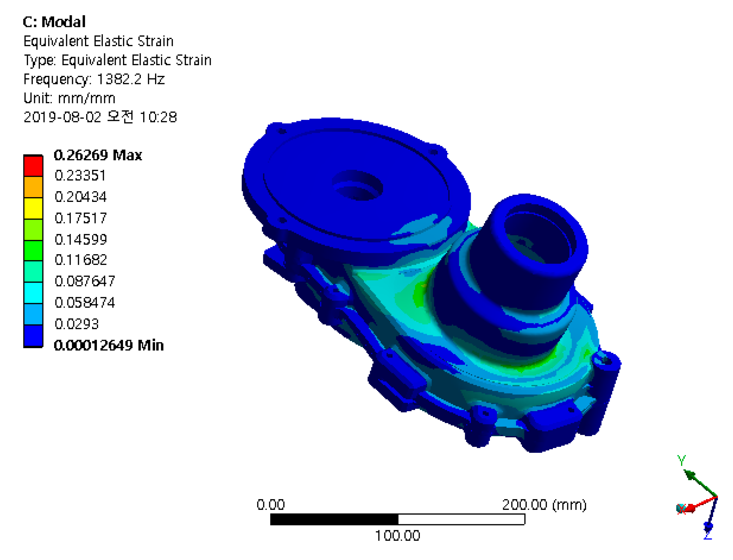The image size is (733, 560).
Task: Click the 0.0293 legend value
Action: (x=77, y=324)
